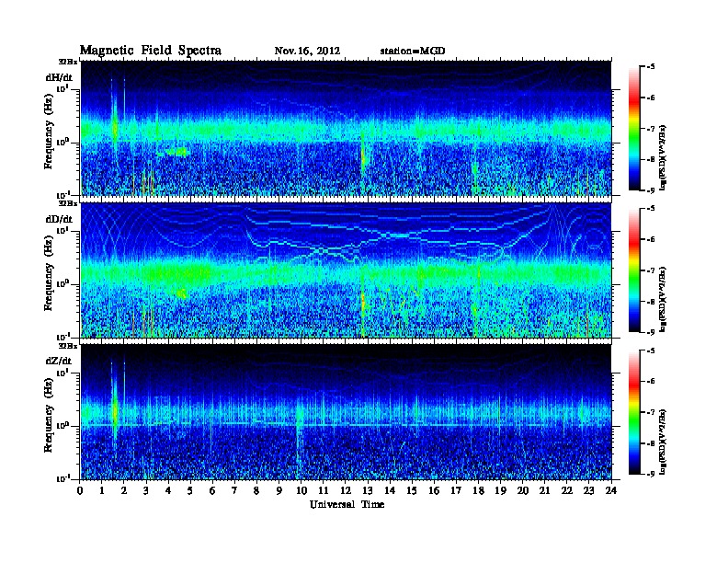Screen dimensions: 728x563
Task: Click the "Universal Time" axis title
Action: [347, 504]
